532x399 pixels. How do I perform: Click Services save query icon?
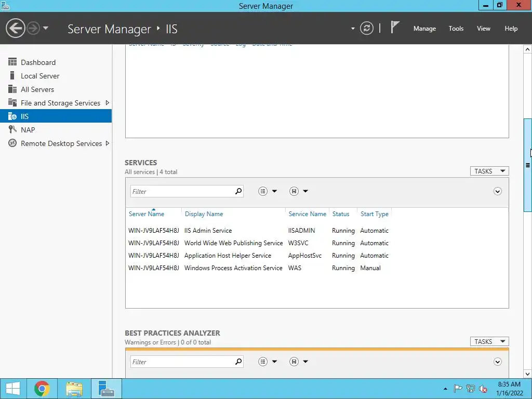click(x=294, y=191)
